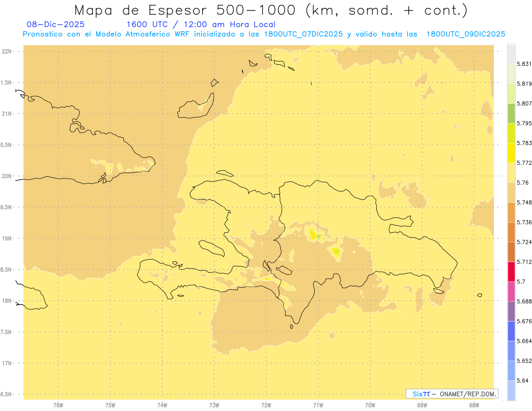The height and width of the screenshot is (411, 532).
Task: Click the 5.748 colorbar value
Action: pos(524,202)
